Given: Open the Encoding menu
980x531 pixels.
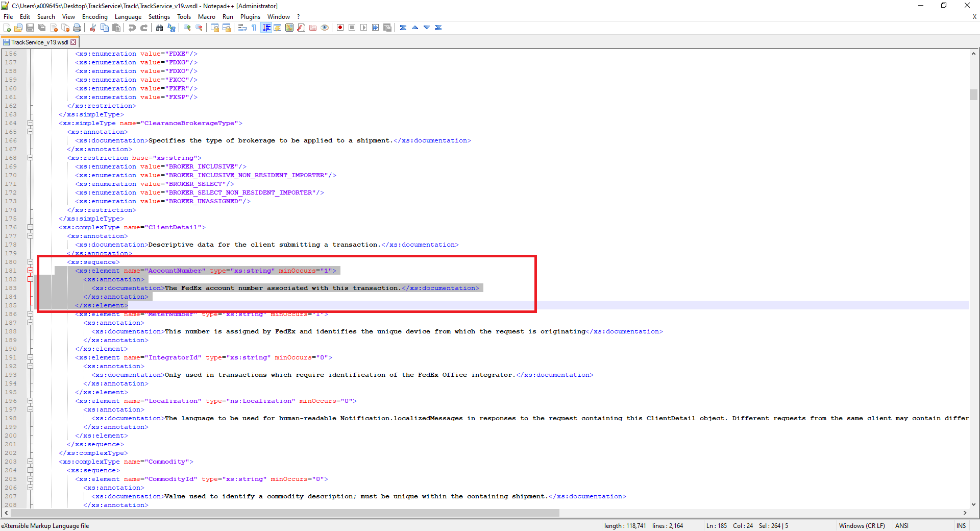Looking at the screenshot, I should pos(95,17).
